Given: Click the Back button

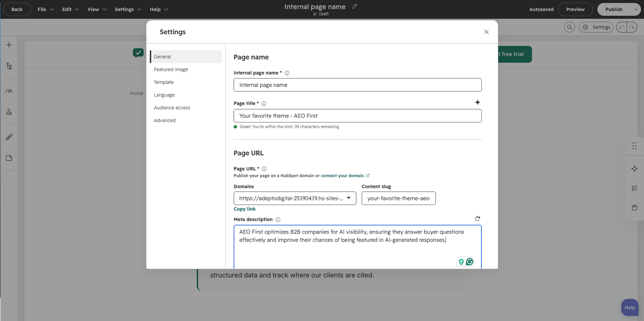Looking at the screenshot, I should point(17,9).
